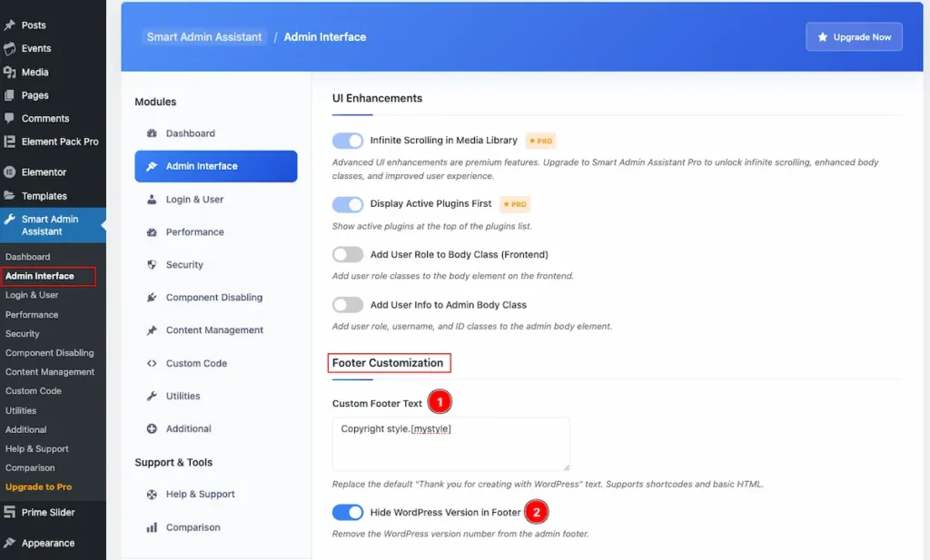Click the Custom Code brackets icon
This screenshot has height=560, width=930.
(152, 363)
